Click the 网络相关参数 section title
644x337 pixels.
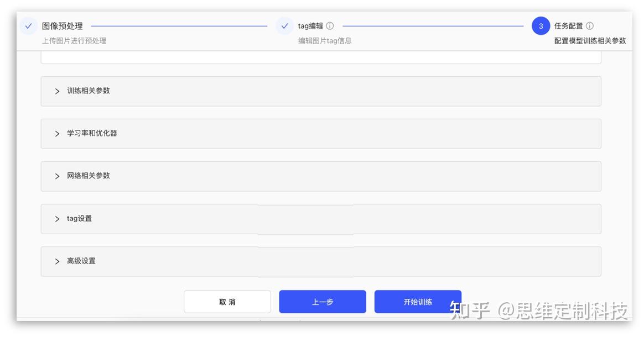coord(89,176)
